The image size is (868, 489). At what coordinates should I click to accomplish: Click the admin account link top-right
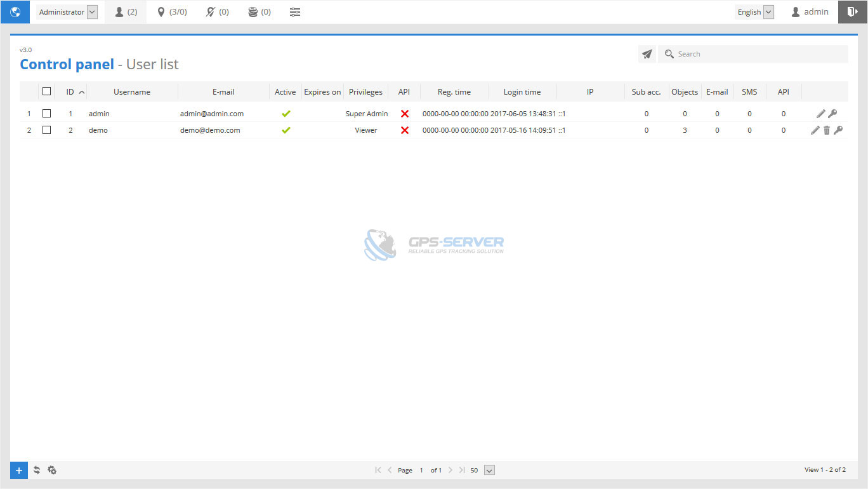(x=810, y=12)
